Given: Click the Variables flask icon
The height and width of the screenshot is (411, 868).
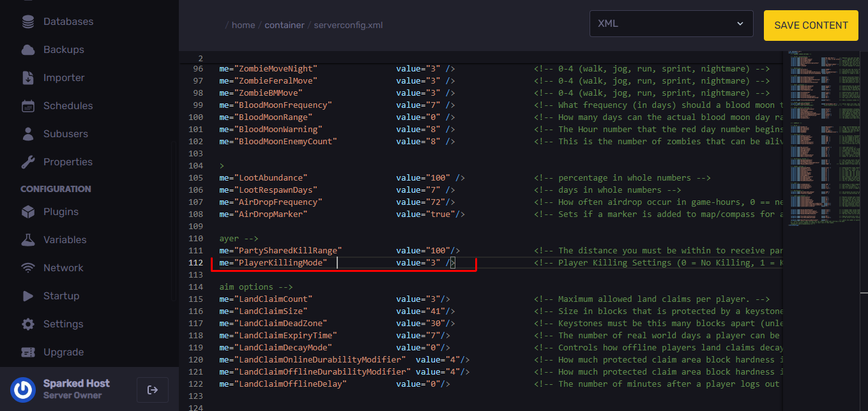Looking at the screenshot, I should (28, 240).
